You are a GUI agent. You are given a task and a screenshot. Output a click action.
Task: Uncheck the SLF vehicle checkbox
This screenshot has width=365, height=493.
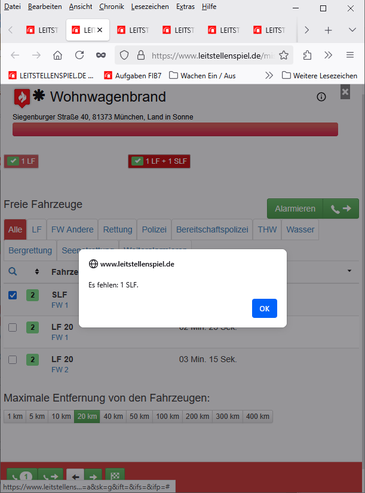click(x=13, y=295)
